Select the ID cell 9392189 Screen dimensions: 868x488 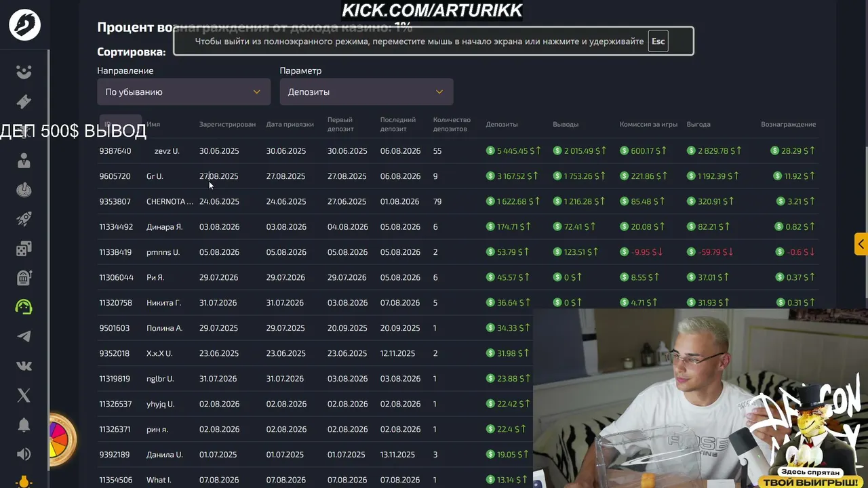click(115, 455)
